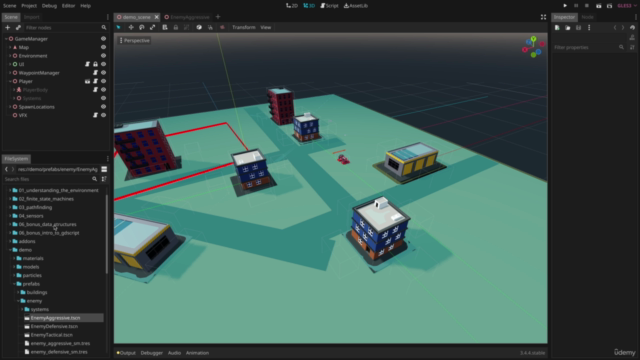640x360 pixels.
Task: Toggle FileSystem split mode icon
Action: tap(104, 169)
